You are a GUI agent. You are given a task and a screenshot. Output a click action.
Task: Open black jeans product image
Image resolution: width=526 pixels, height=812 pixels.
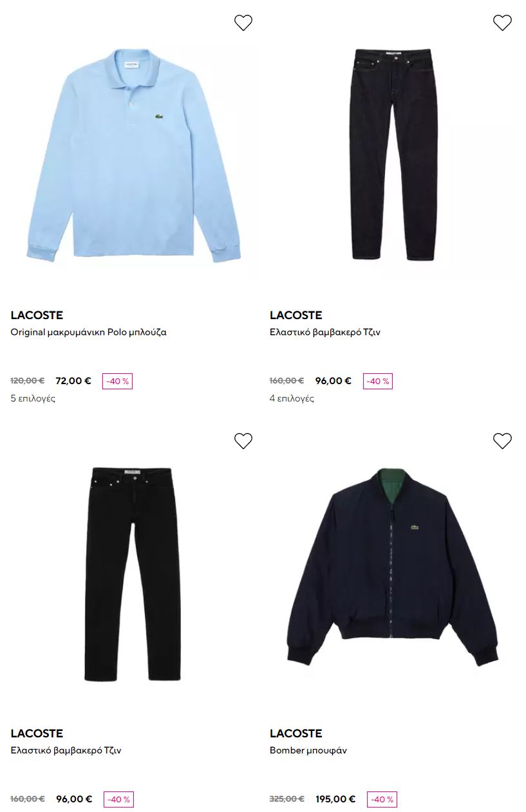click(x=133, y=573)
